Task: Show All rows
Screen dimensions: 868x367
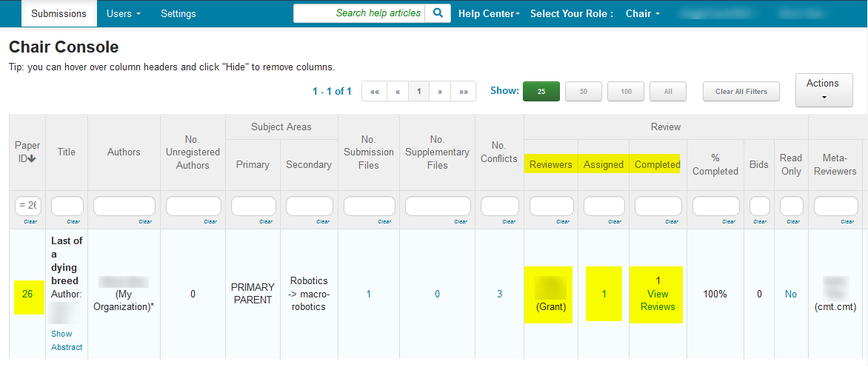Action: 668,92
